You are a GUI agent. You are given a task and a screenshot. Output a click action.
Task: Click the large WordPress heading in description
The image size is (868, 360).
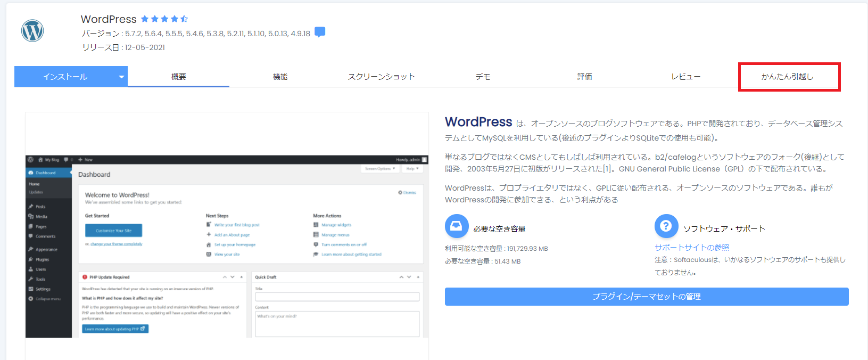tap(478, 122)
